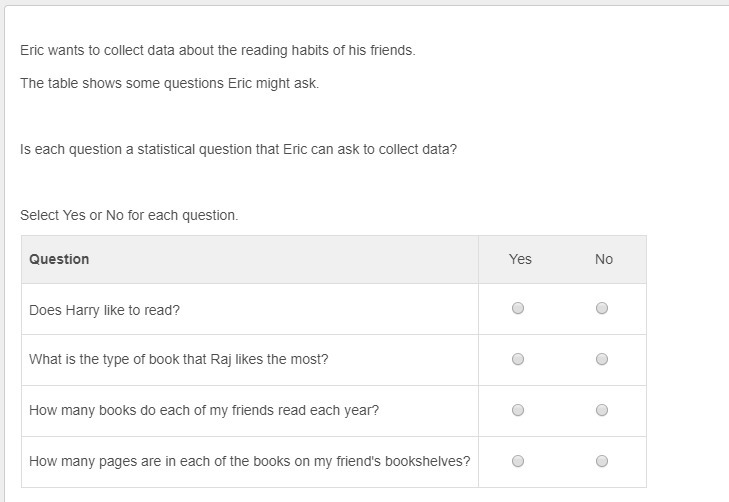Click the 'Select Yes or No' instruction text

coord(129,215)
